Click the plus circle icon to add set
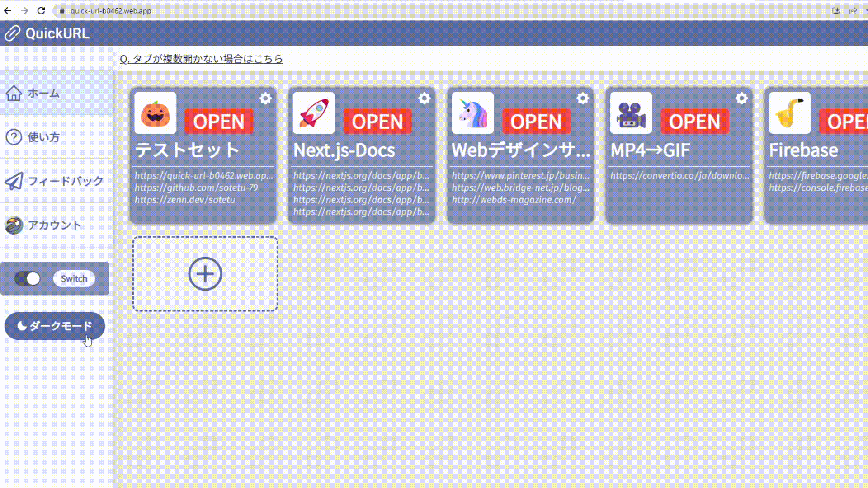The height and width of the screenshot is (488, 868). tap(205, 274)
